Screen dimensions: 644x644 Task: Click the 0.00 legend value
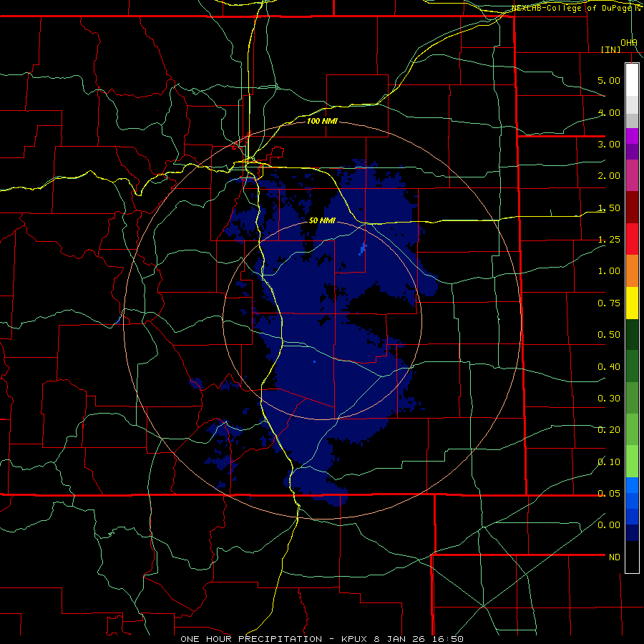[x=609, y=525]
